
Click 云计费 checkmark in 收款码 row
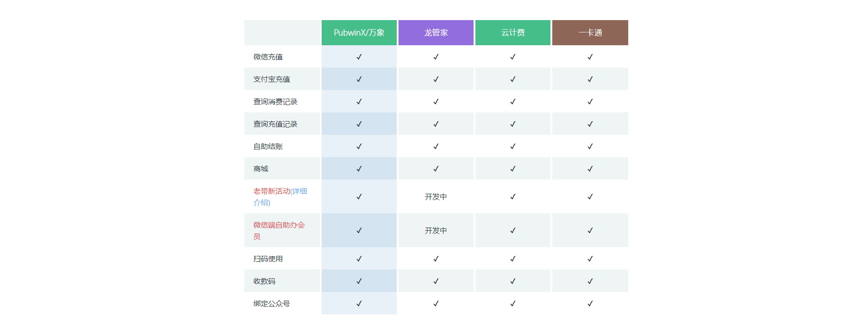[x=513, y=281]
